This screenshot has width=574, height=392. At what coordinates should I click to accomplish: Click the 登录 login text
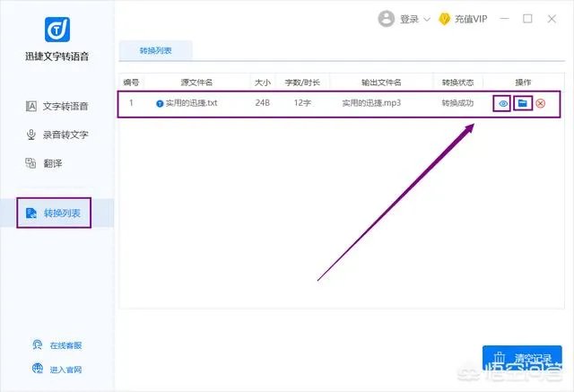tap(409, 19)
